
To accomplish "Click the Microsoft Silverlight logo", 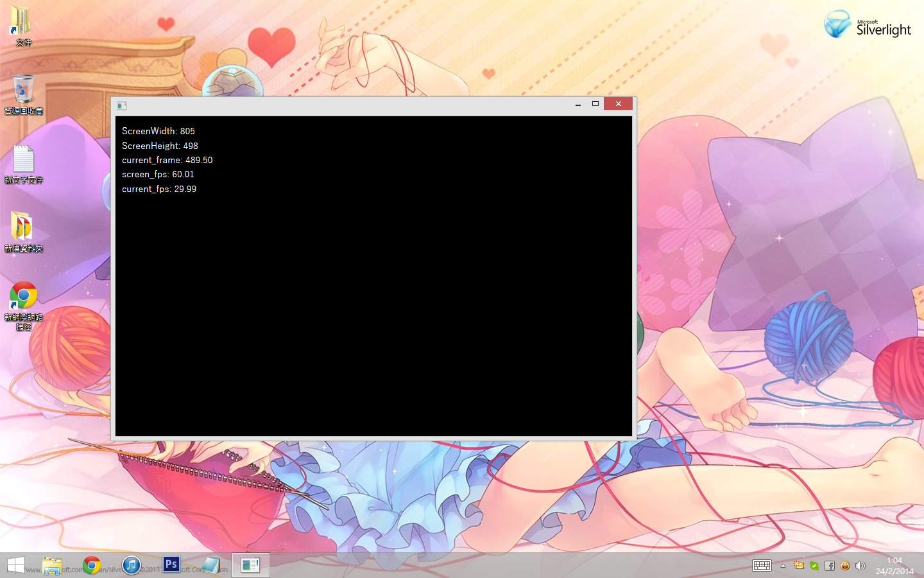I will [x=868, y=25].
